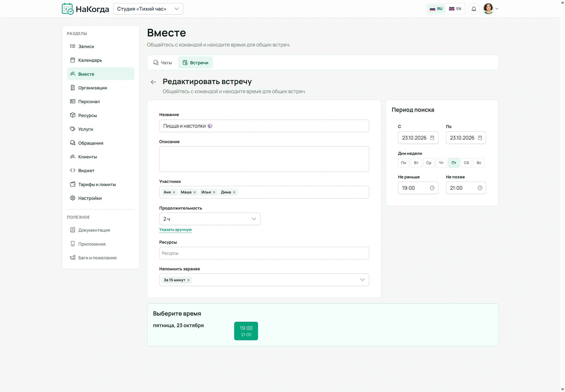Toggle the Вс weekday

(479, 163)
